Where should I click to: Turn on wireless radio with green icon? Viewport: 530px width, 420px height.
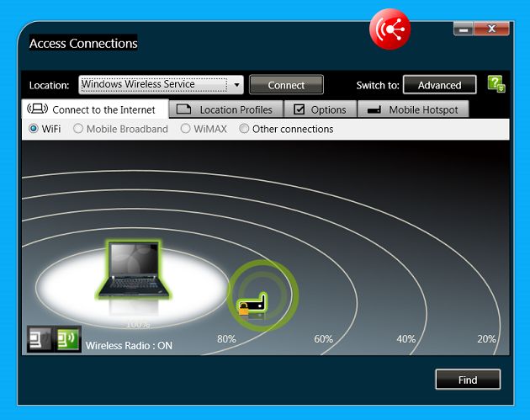point(67,339)
